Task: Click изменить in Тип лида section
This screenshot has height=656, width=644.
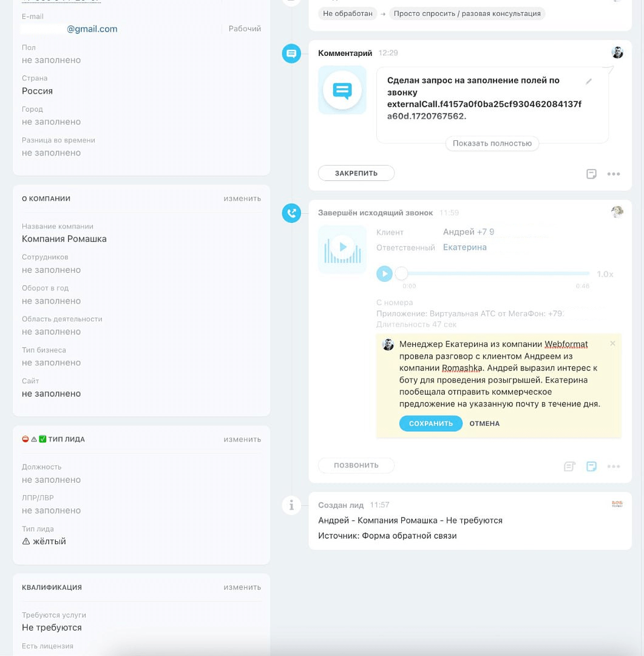Action: point(242,439)
